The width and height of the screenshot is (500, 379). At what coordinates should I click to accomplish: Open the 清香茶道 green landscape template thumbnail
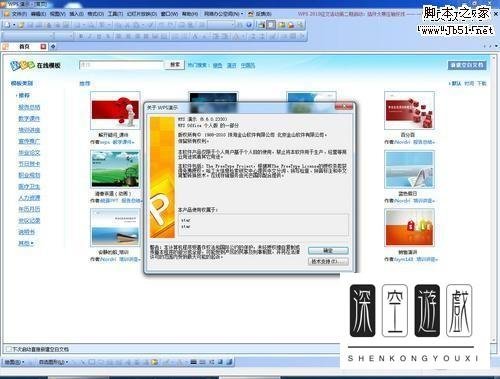tap(115, 169)
